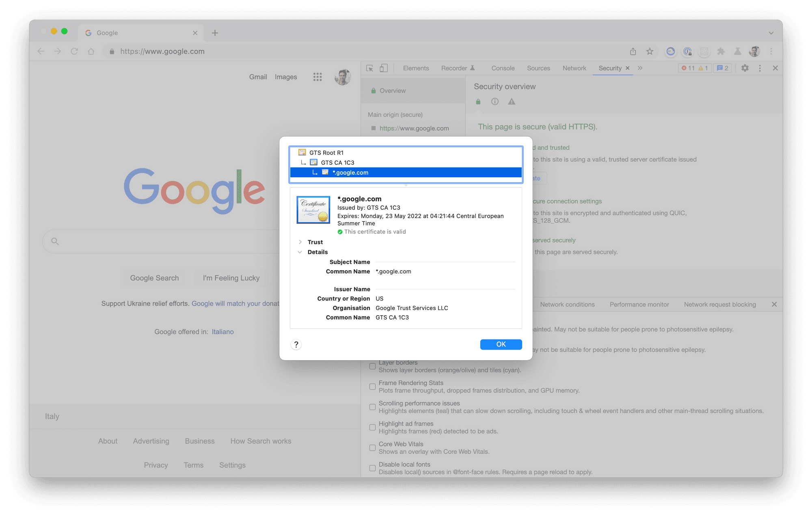Enable Layer borders checkbox
Screen dimensions: 812x516
[372, 366]
